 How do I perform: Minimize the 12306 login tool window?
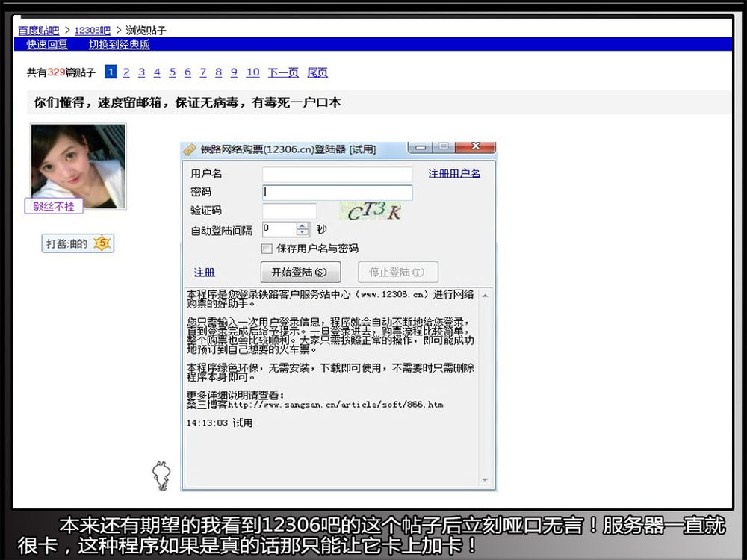point(421,147)
